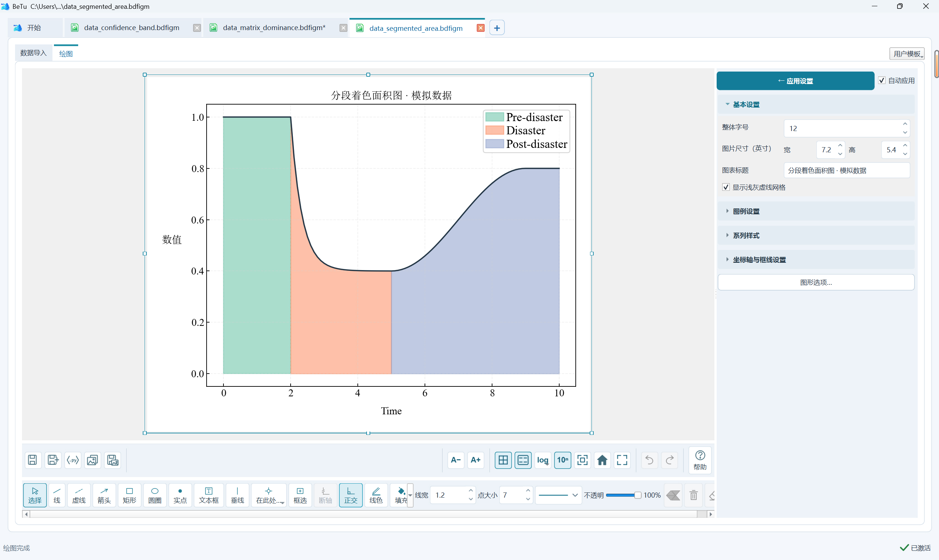Close the data_segmented_area.bdfigm tab

coord(481,28)
